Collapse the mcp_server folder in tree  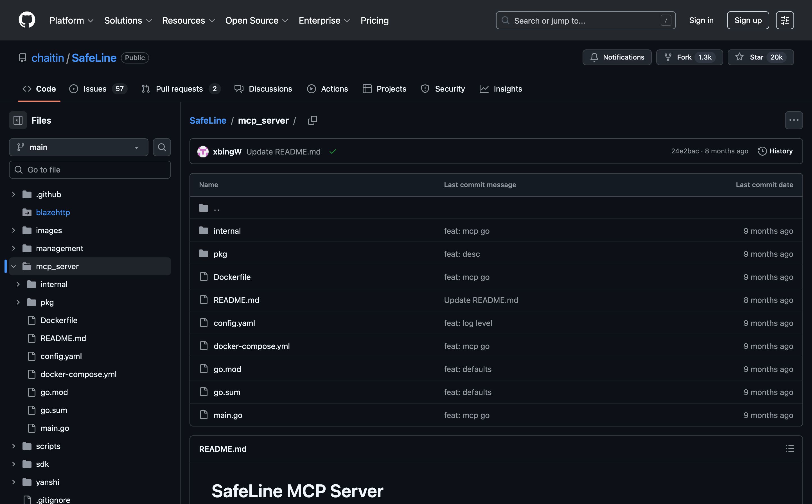tap(14, 266)
